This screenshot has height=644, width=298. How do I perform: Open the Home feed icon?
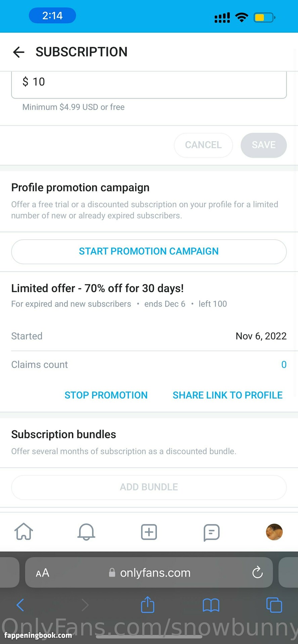(24, 532)
